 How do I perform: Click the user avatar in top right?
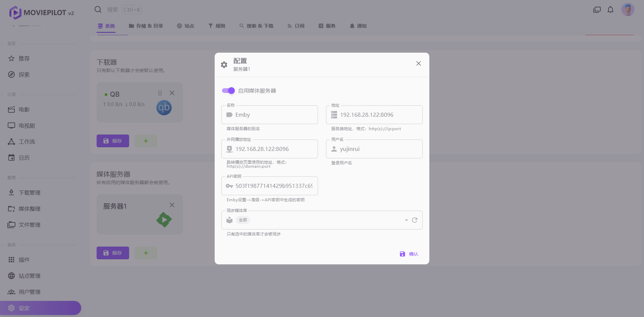click(x=628, y=10)
